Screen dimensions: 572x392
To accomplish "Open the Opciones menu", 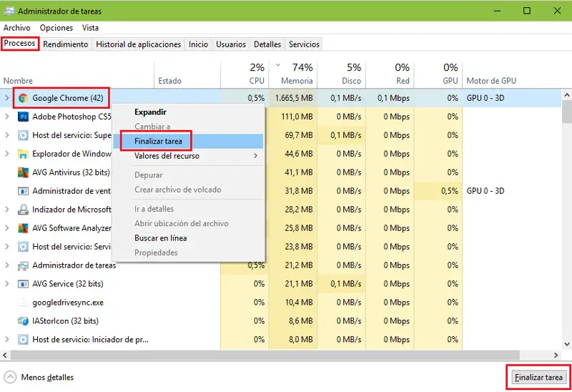I will click(x=56, y=28).
